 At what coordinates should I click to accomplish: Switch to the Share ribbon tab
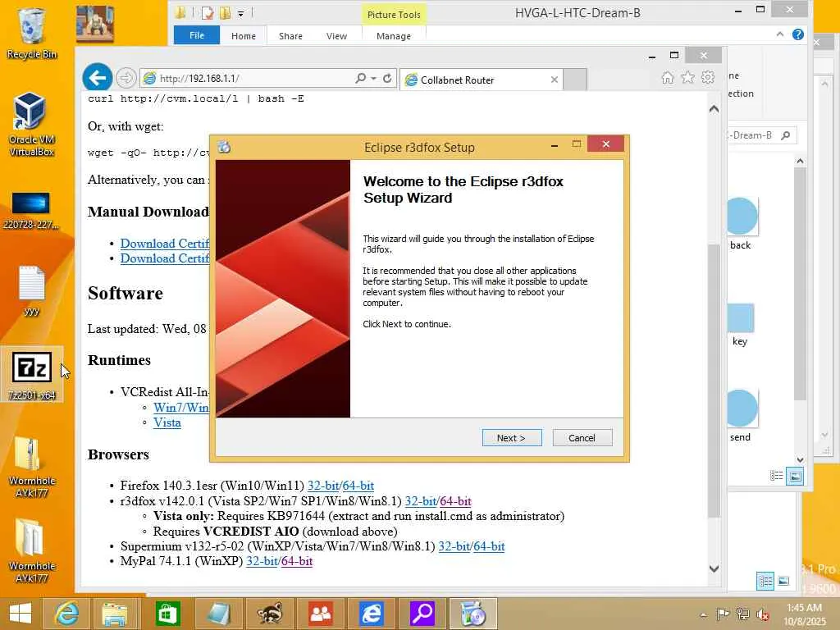(290, 36)
